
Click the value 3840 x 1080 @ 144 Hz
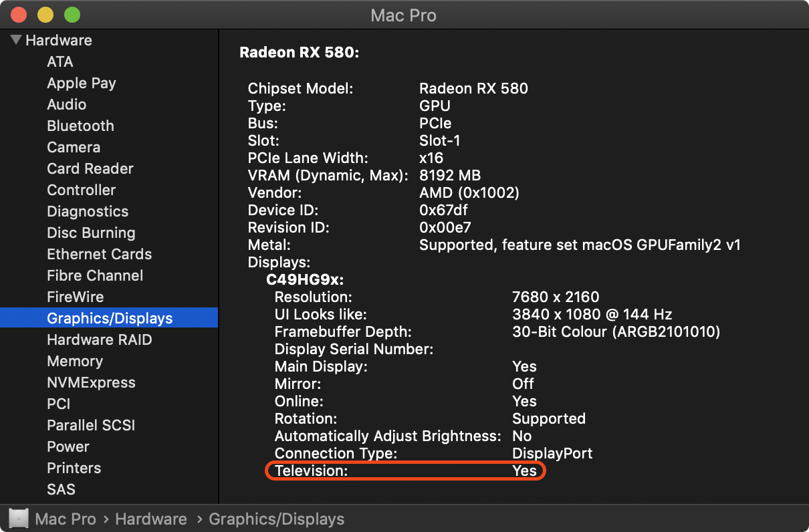click(x=592, y=314)
